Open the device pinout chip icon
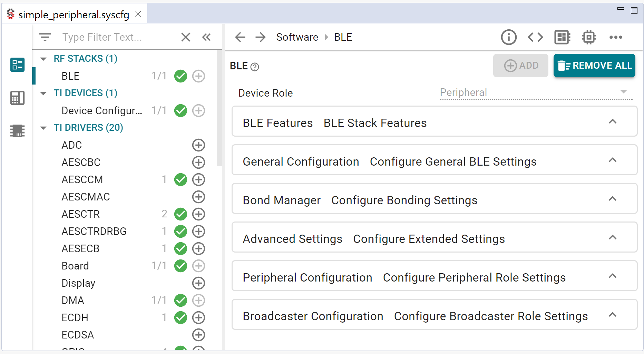This screenshot has height=354, width=644. 589,37
